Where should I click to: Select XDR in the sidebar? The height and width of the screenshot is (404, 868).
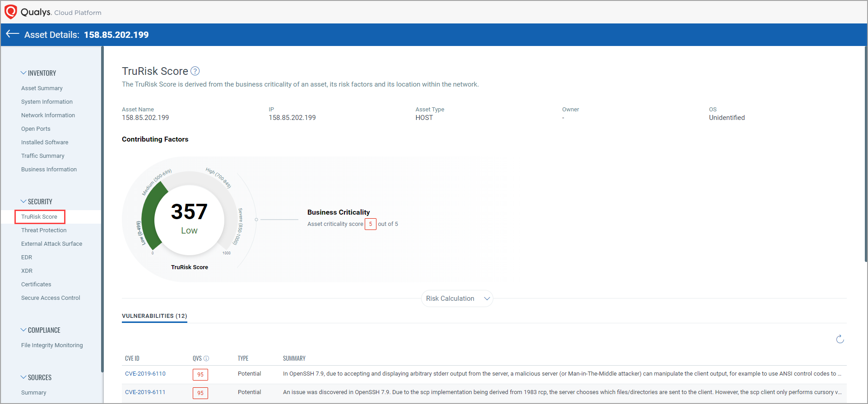[27, 271]
